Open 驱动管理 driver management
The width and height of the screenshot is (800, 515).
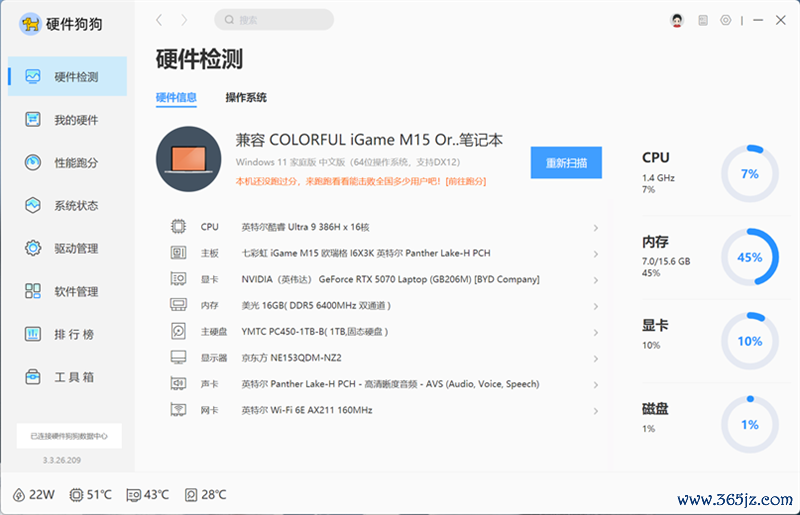pyautogui.click(x=67, y=248)
